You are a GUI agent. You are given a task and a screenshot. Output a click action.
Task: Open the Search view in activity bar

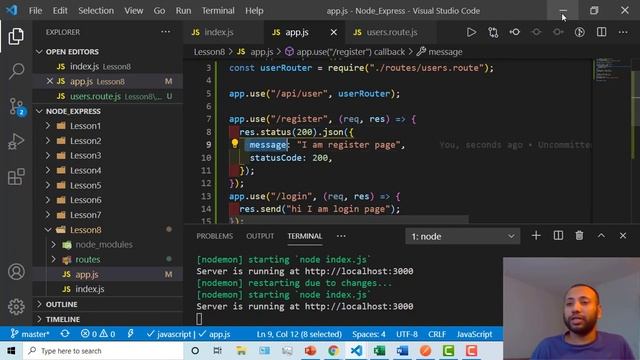[16, 71]
